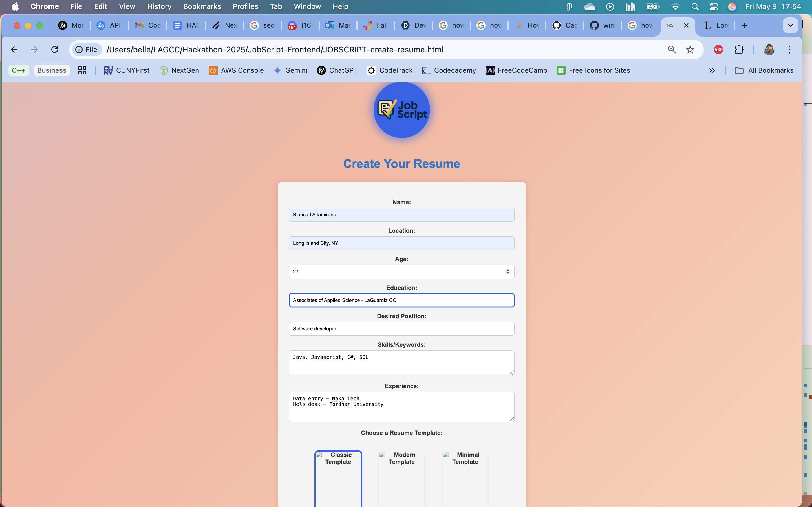Screen dimensions: 812x507
Task: Open macOS Control Center icon
Action: click(714, 6)
